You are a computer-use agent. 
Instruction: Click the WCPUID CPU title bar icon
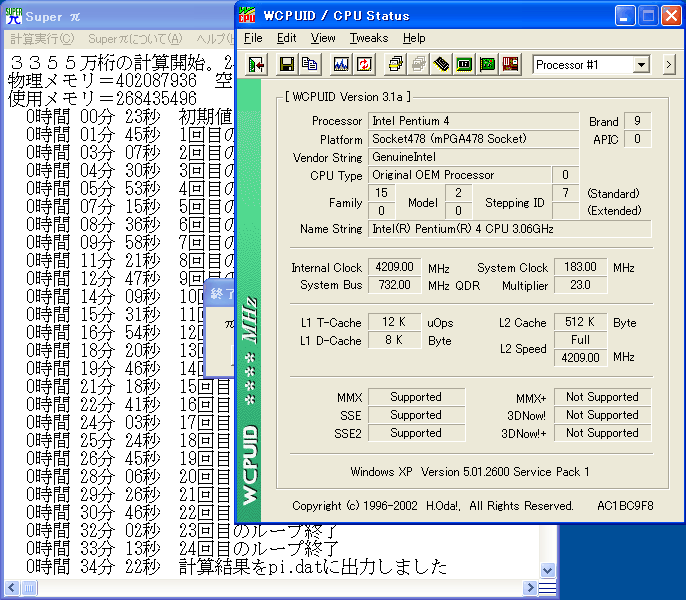click(x=247, y=15)
